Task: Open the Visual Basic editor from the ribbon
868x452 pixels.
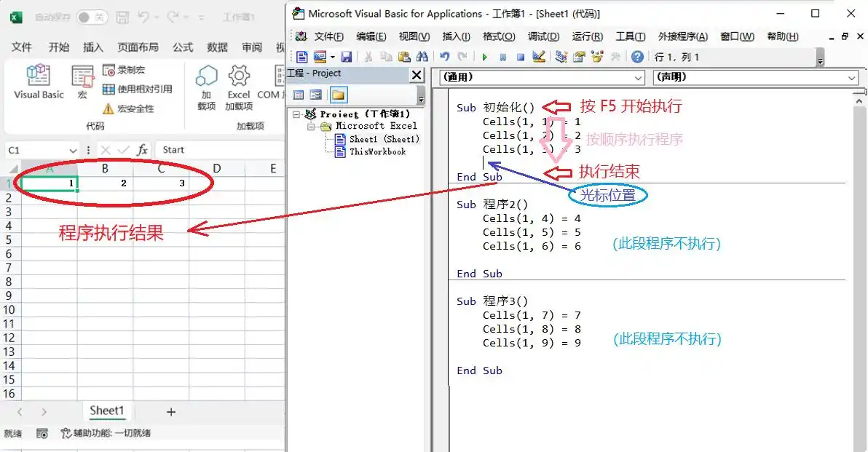Action: coord(39,81)
